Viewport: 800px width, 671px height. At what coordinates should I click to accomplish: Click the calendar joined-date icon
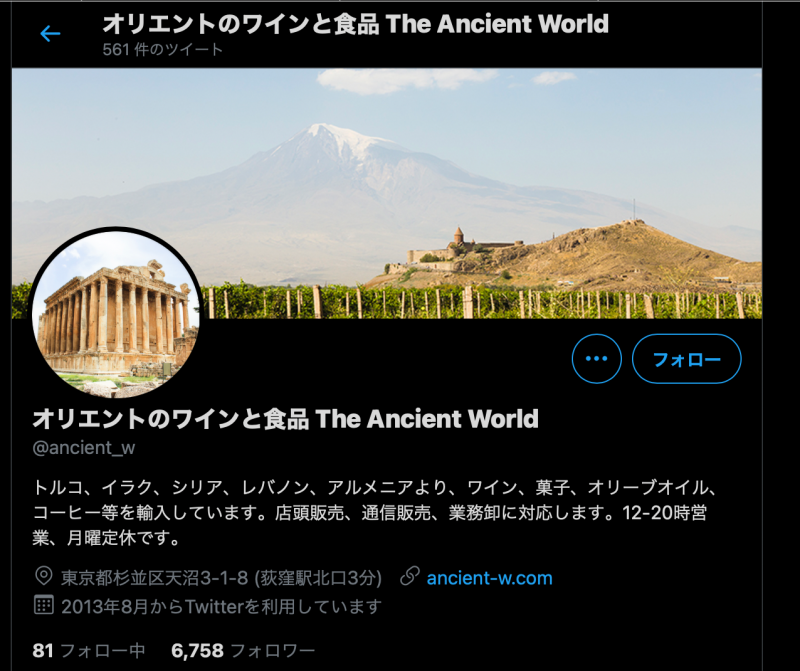44,605
